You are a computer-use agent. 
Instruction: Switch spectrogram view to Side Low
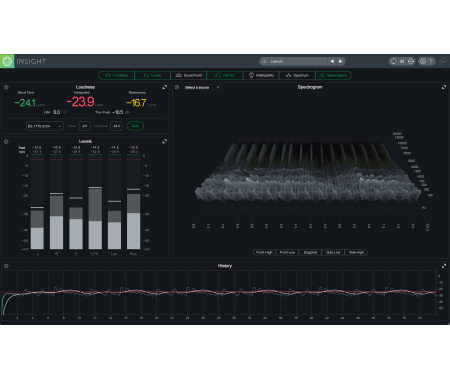(x=333, y=252)
